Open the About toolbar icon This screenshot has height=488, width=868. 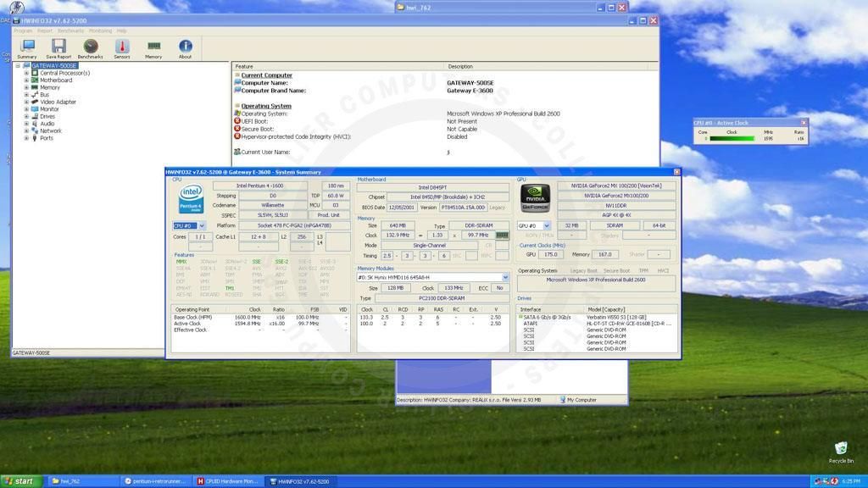click(x=185, y=47)
